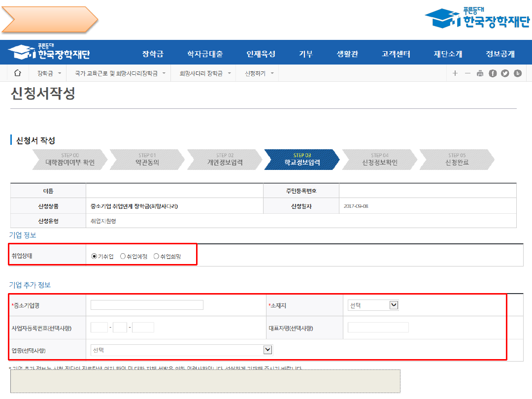
Task: Click the 중소기업명 text field
Action: tap(147, 305)
